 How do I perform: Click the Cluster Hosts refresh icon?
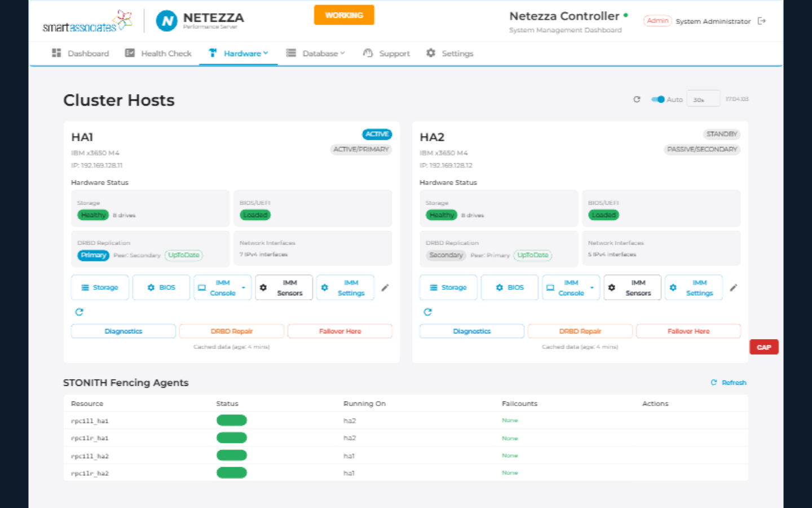(637, 99)
